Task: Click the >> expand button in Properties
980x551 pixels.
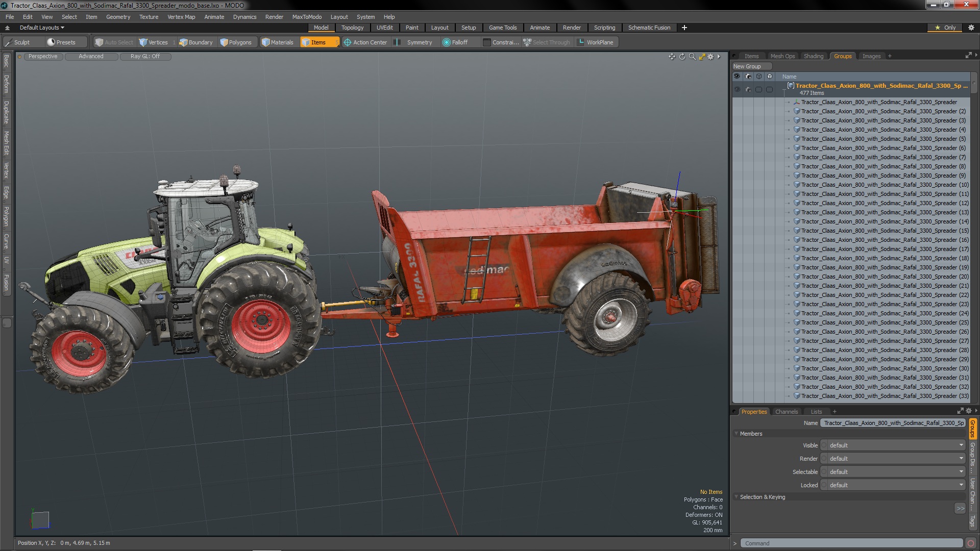Action: [960, 509]
